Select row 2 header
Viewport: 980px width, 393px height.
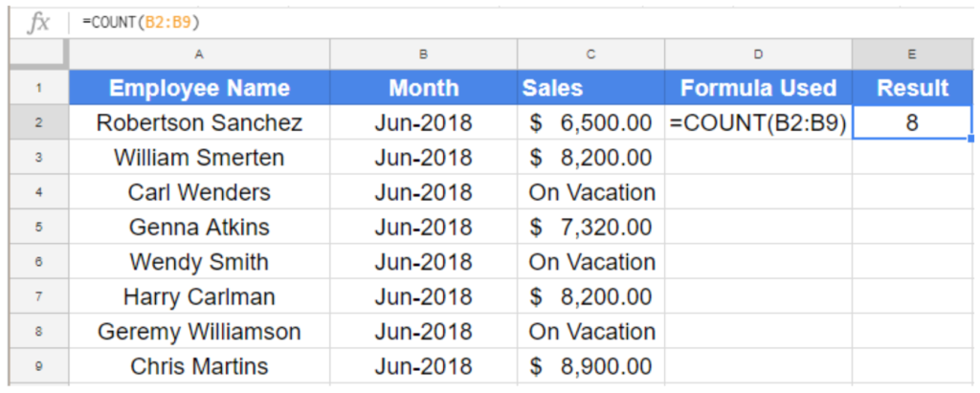click(38, 123)
